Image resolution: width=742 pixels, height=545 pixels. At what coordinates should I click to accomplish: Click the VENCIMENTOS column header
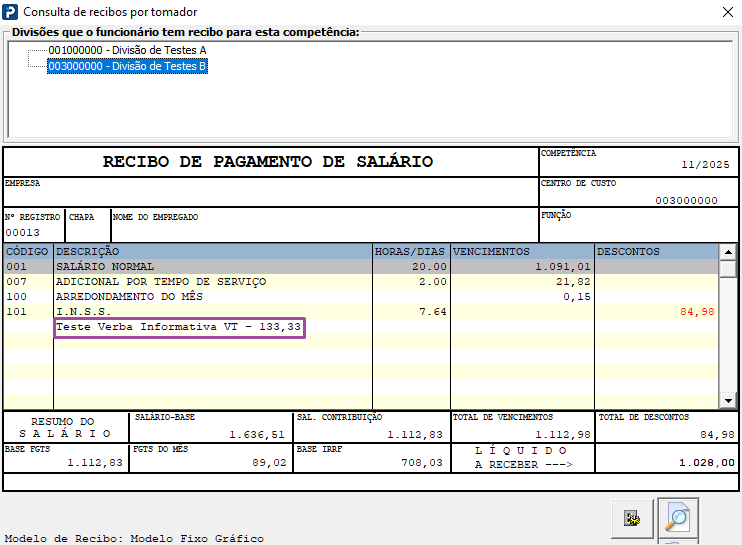pos(522,252)
